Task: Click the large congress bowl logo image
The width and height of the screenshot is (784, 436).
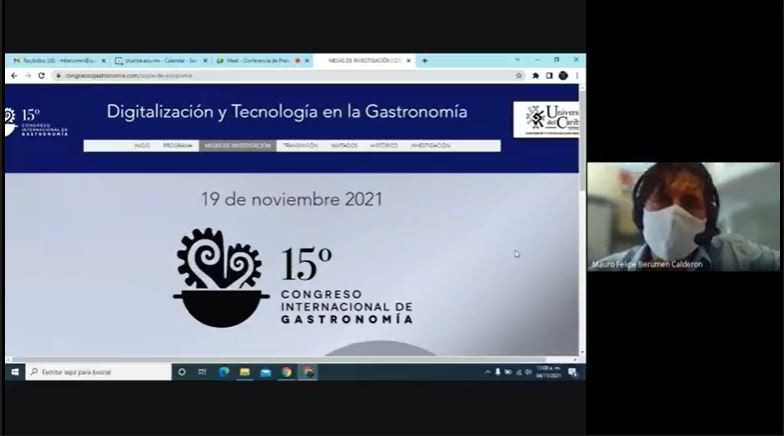Action: [x=293, y=277]
